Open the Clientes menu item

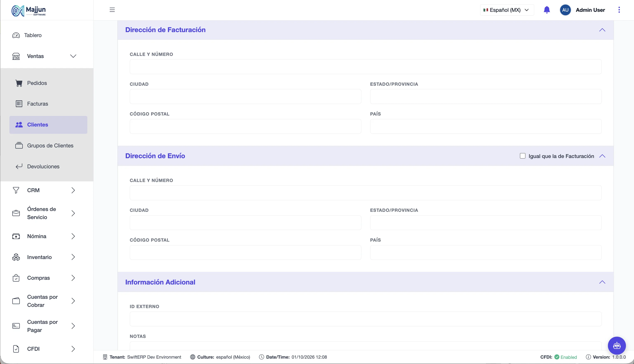click(48, 125)
